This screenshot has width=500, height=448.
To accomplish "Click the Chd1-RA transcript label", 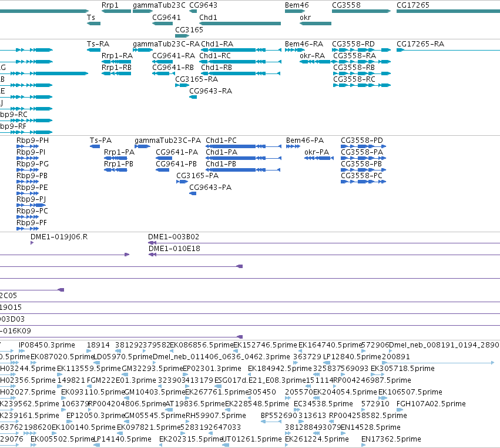I will point(217,44).
